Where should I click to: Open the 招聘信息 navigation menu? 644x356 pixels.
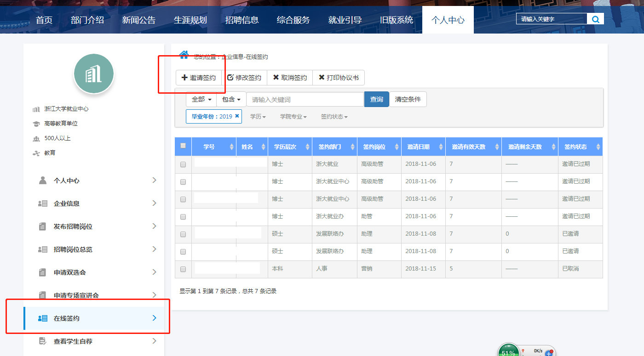click(242, 20)
